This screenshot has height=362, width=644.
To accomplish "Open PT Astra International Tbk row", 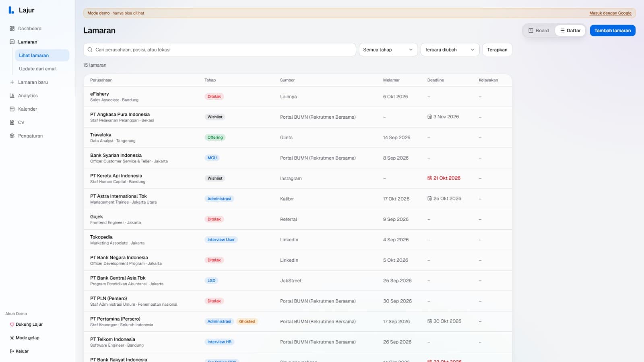I will pos(297,199).
